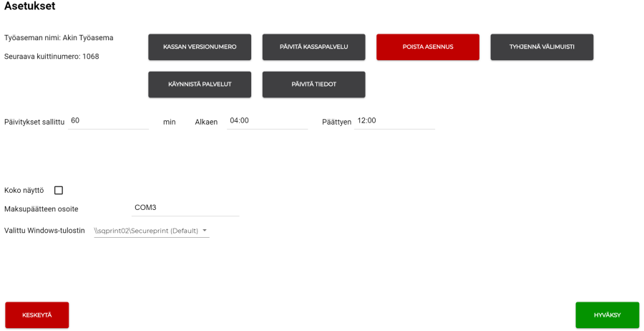Open the Windows-tulostin printer dropdown
Viewport: 644px width, 331px height.
click(x=150, y=231)
